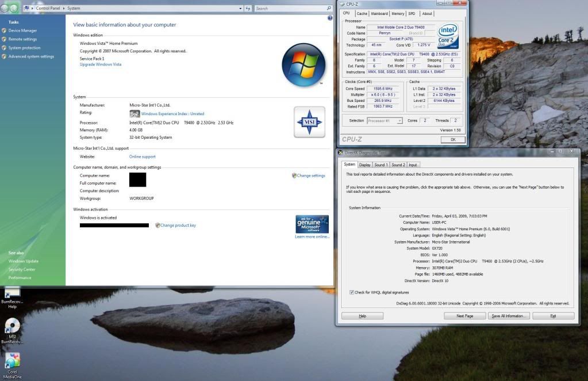The image size is (588, 381).
Task: Switch to the Cache tab in CPU-Z
Action: point(362,13)
